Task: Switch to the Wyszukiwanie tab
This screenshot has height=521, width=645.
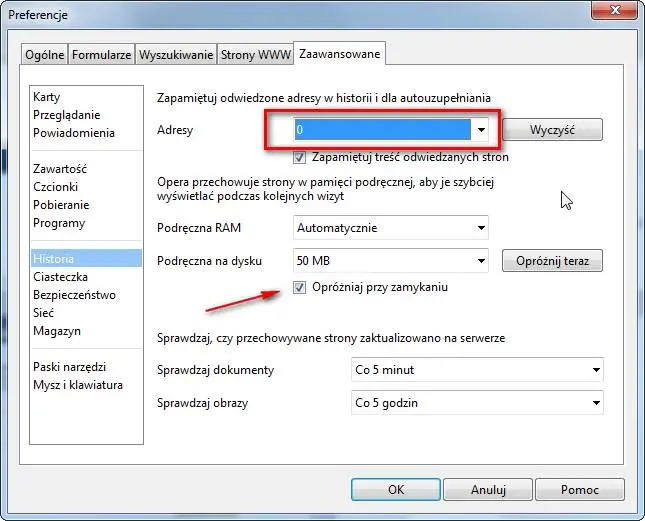Action: 176,55
